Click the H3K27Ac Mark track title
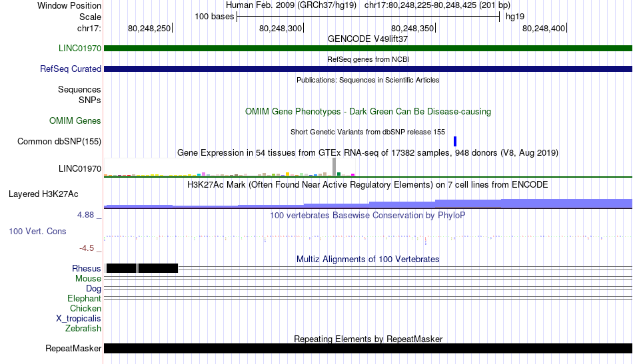 point(368,185)
